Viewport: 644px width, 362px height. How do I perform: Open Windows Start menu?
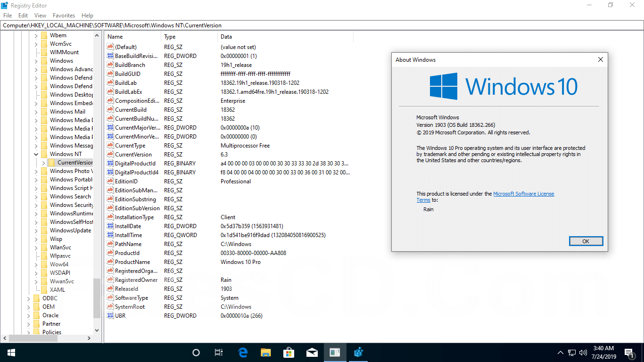11,353
